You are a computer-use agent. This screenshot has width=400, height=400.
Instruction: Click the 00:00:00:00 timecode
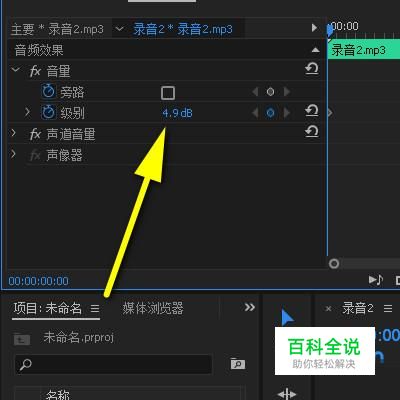[x=39, y=281]
